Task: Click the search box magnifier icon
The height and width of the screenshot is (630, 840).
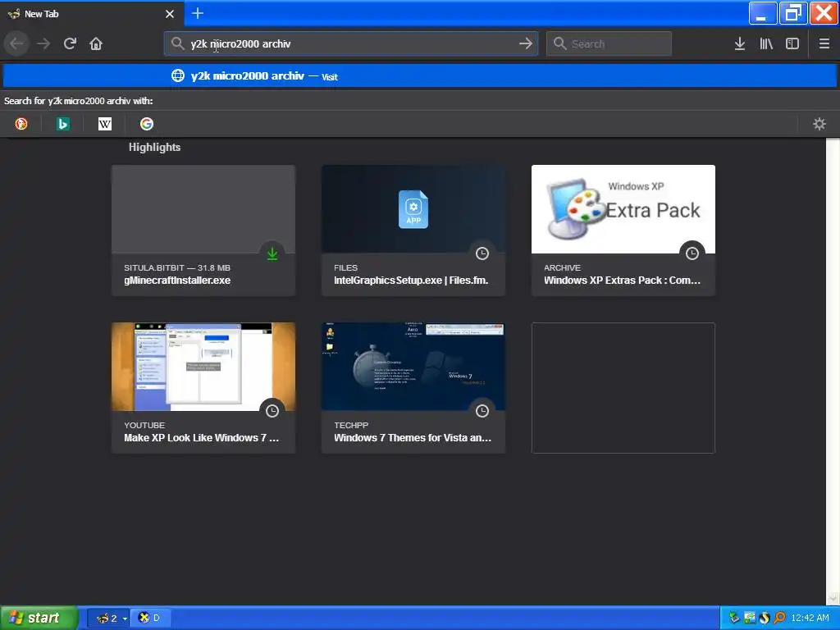Action: point(559,43)
